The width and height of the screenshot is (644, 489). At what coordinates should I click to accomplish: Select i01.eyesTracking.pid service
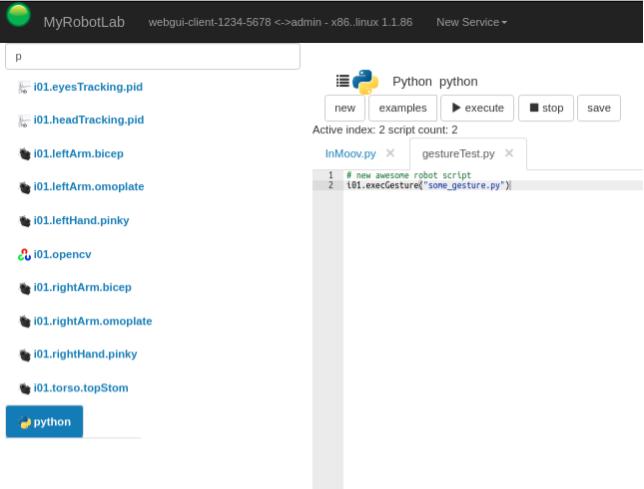(88, 87)
